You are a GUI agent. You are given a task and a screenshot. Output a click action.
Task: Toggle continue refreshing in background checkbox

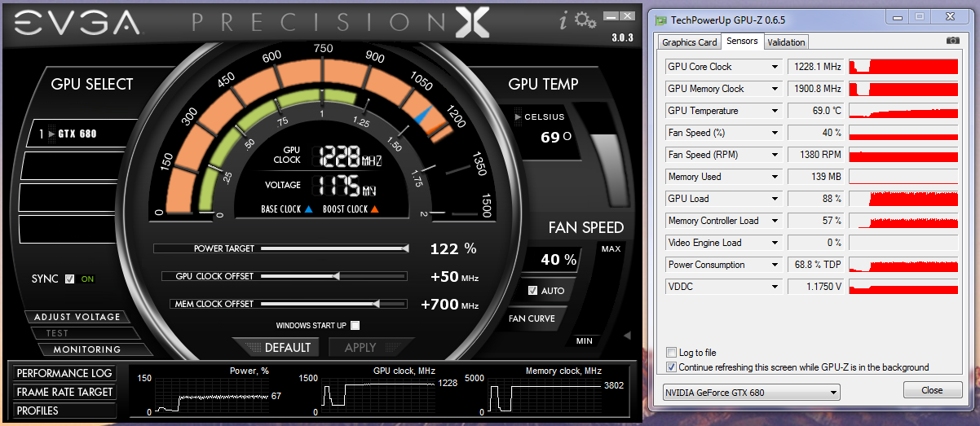(x=671, y=367)
